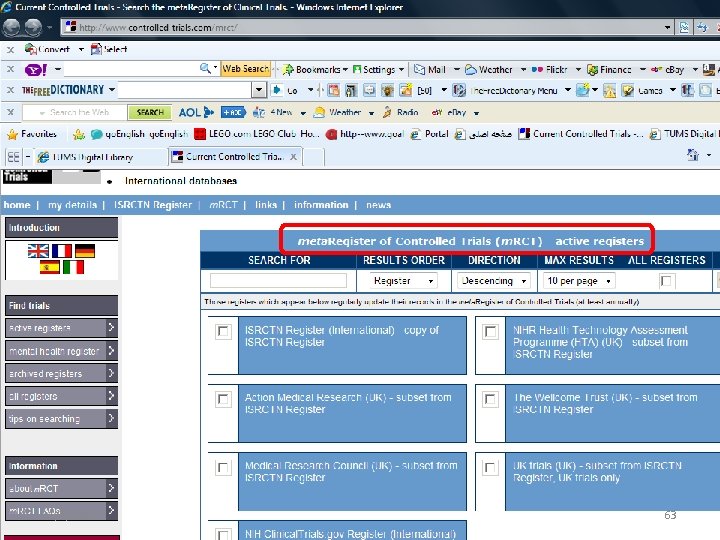720x540 pixels.
Task: Check NIHR Health Technology Assessment checkbox
Action: pos(490,331)
